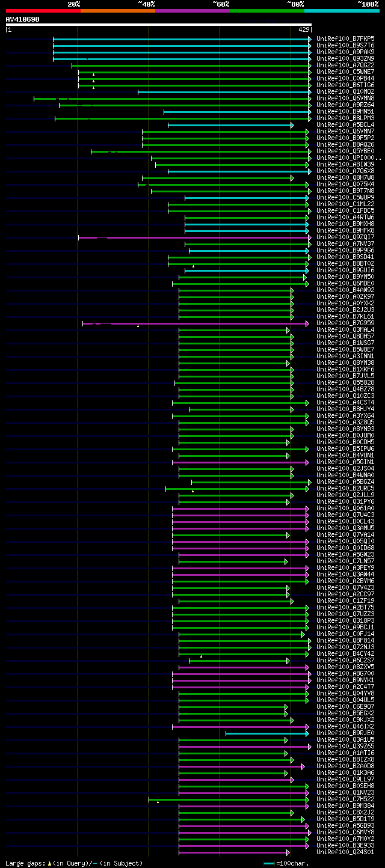
Task: Select the UniRef100_Q3MAL4 label
Action: pos(345,330)
